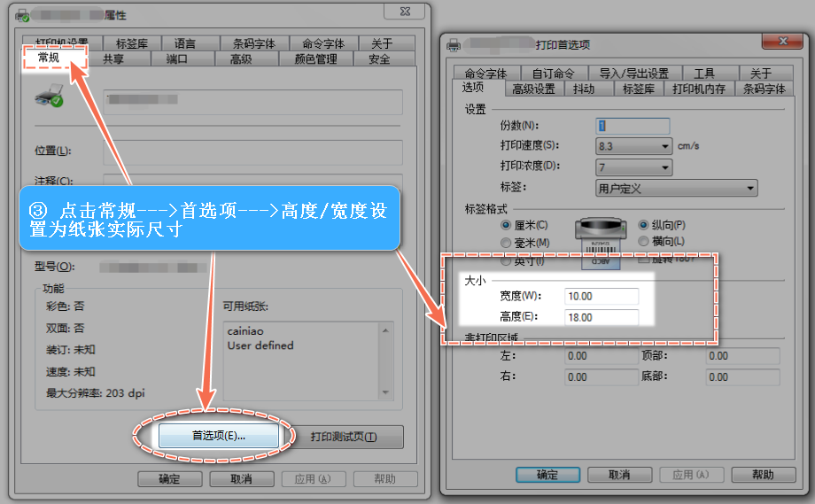
Task: Select cainiao in the available paper list
Action: click(x=245, y=331)
